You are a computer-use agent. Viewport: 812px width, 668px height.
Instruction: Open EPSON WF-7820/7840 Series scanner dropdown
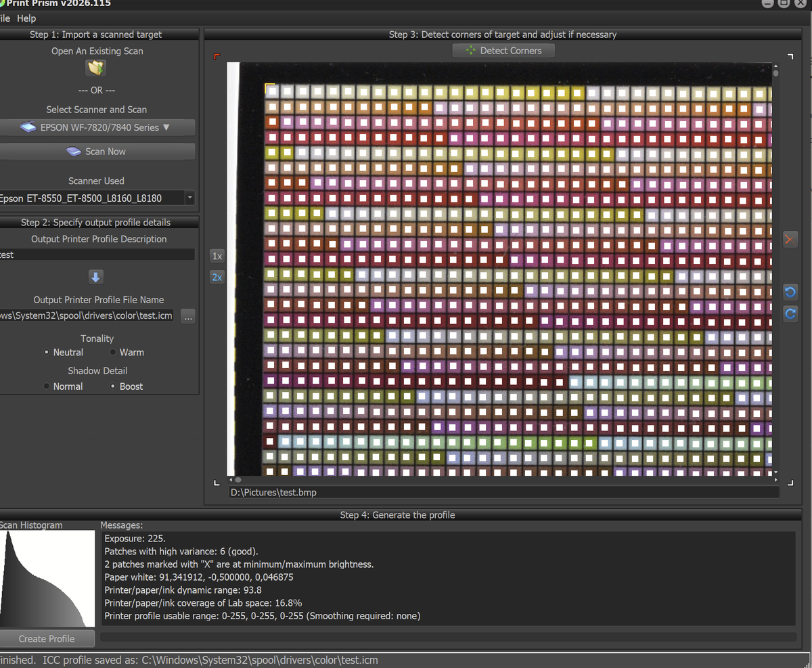(96, 127)
